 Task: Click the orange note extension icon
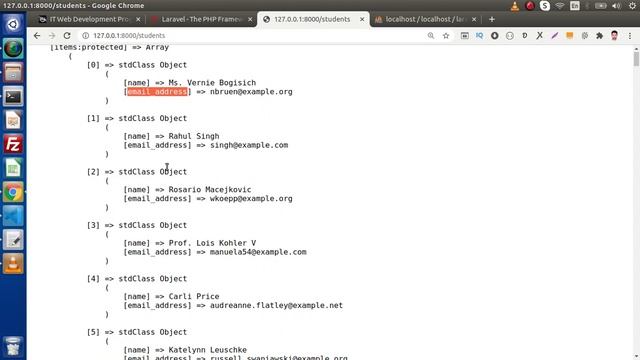point(569,36)
